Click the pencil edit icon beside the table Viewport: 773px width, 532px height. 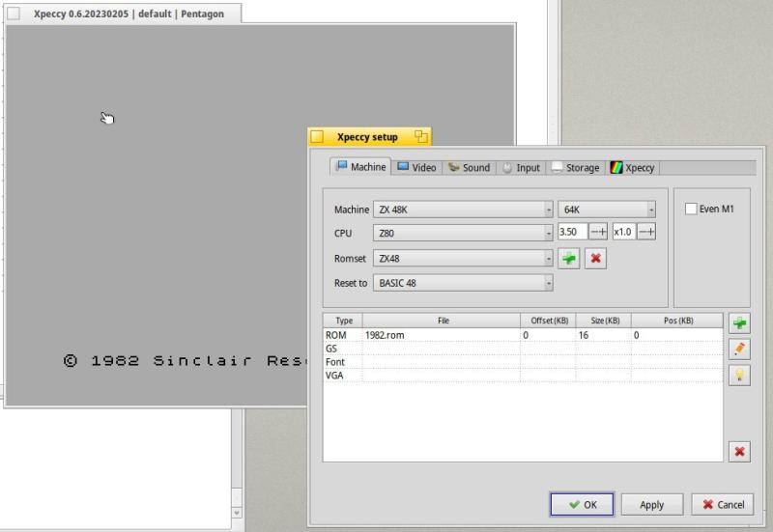pos(740,350)
